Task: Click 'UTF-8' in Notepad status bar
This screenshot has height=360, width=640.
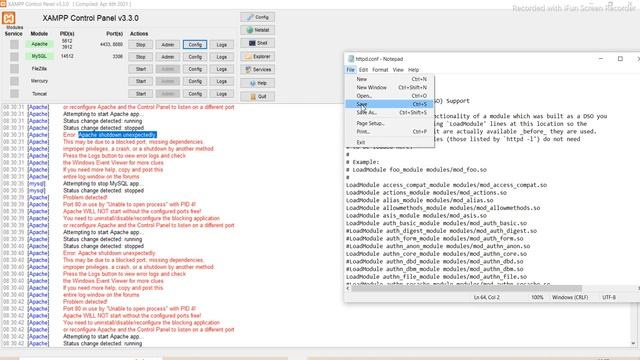Action: pos(609,298)
